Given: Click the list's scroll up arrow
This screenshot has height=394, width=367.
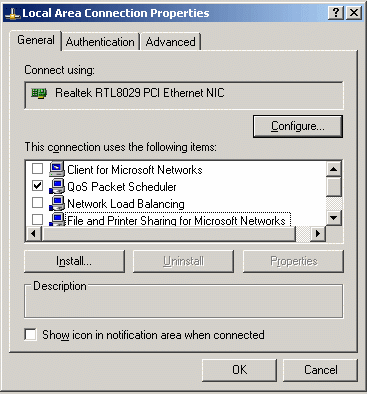Looking at the screenshot, I should pyautogui.click(x=334, y=169).
